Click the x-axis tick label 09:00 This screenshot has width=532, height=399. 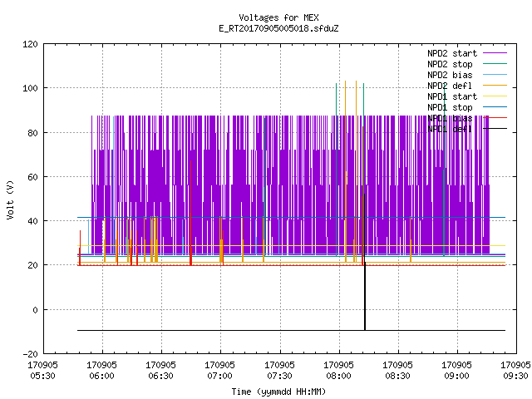pos(456,377)
